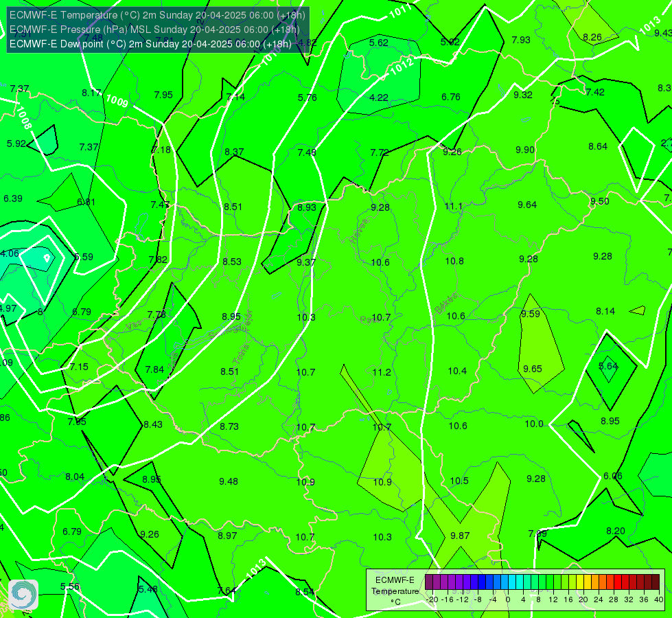Click the 8.17 temperature value
Screen dimensions: 672x618
click(x=91, y=93)
